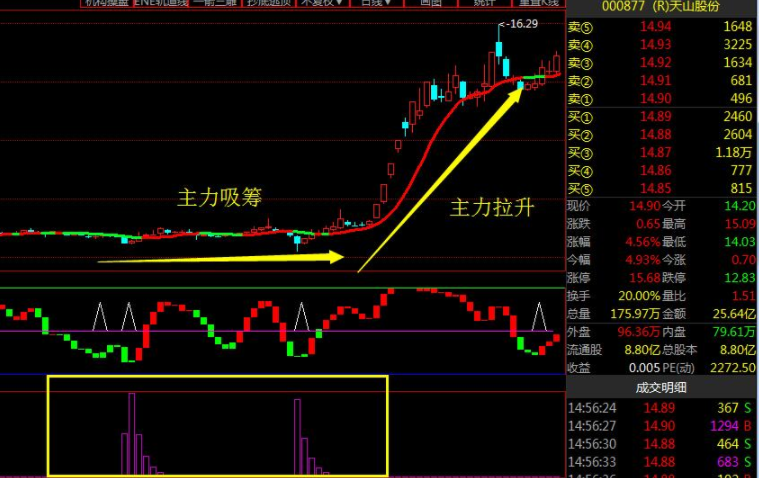This screenshot has height=478, width=759.
Task: Select the 一箭三雕 indicator tab
Action: (215, 3)
